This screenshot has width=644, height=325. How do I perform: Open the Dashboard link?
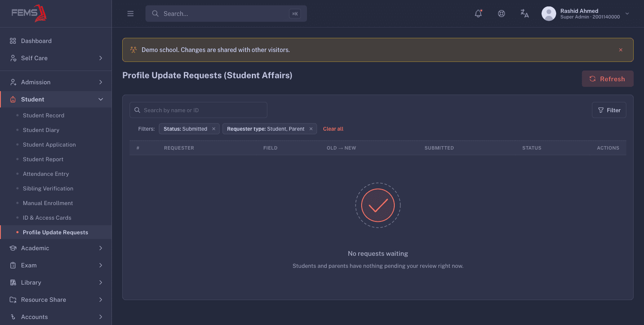point(56,41)
